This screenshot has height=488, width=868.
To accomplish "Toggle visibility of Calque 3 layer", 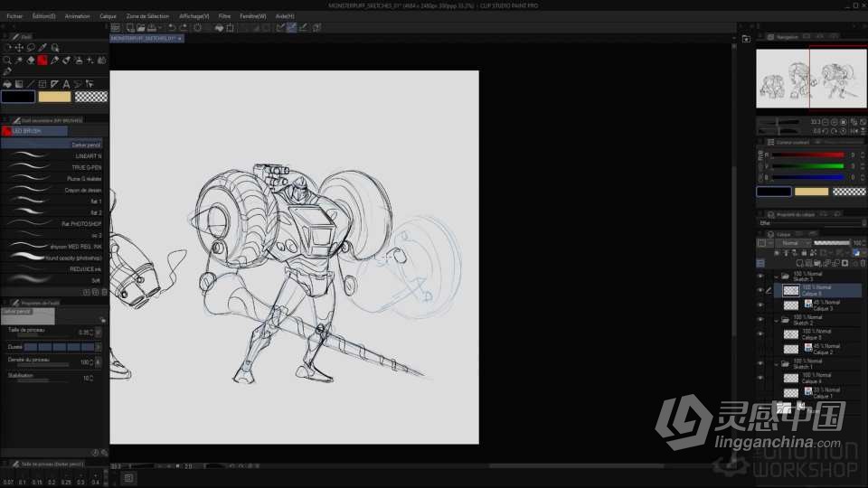I will pos(760,305).
